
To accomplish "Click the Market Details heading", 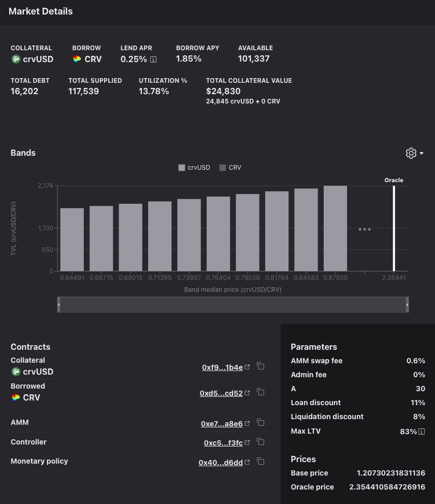I will click(x=40, y=11).
